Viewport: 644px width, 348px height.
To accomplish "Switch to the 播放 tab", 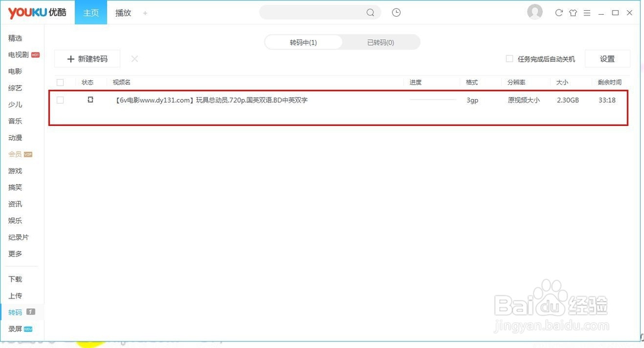I will click(x=123, y=13).
